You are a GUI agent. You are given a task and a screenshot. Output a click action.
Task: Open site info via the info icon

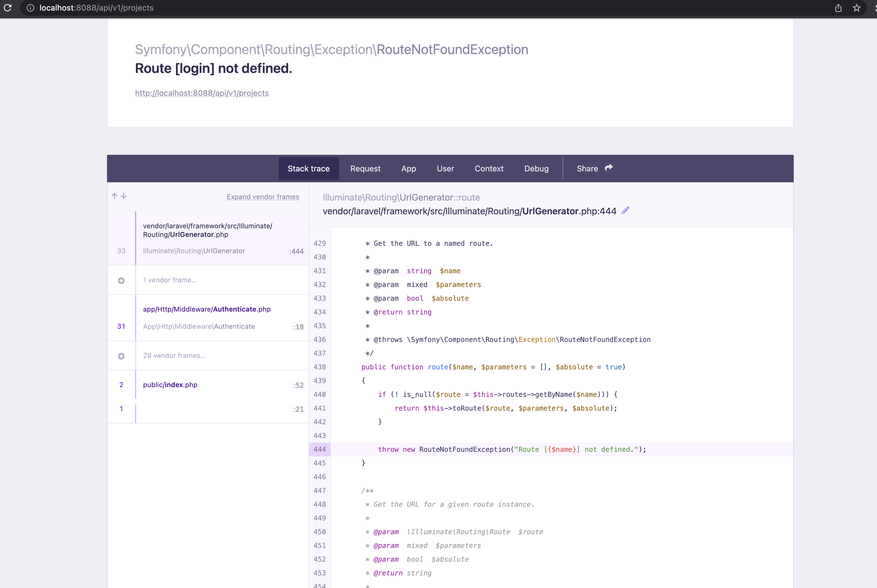point(30,8)
